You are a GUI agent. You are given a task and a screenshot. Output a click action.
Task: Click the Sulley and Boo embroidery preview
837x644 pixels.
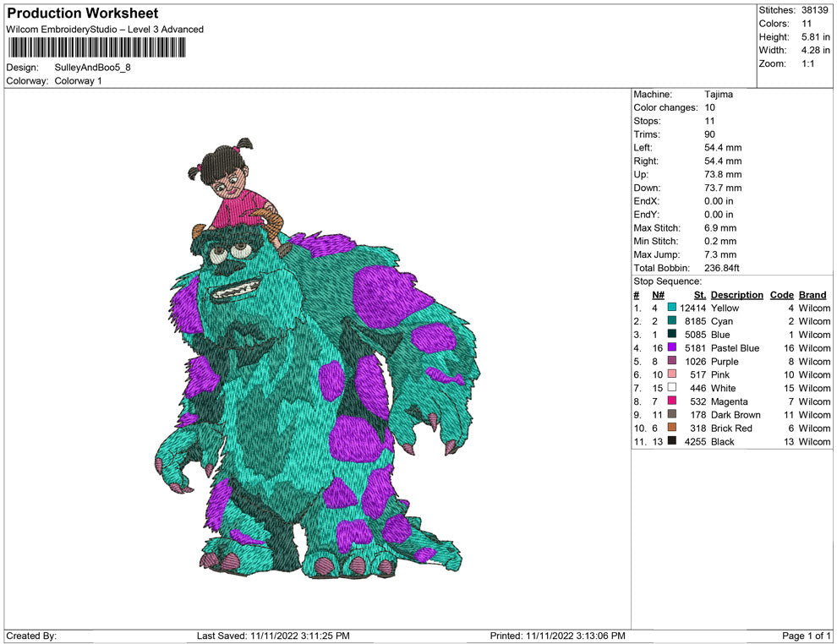pos(318,358)
